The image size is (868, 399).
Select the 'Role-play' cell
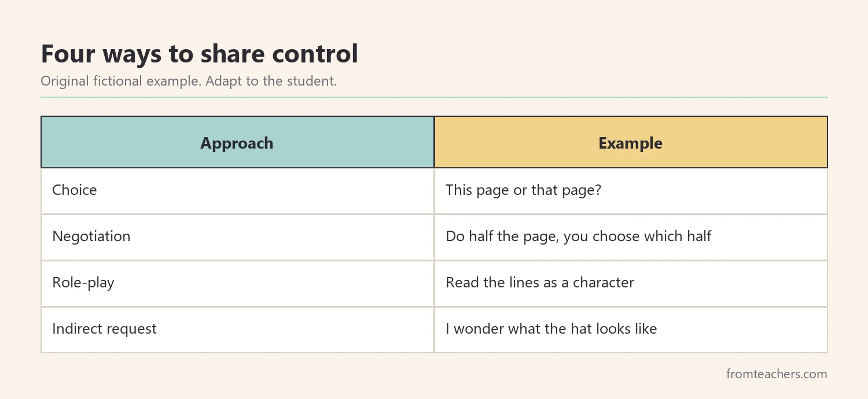pyautogui.click(x=237, y=283)
